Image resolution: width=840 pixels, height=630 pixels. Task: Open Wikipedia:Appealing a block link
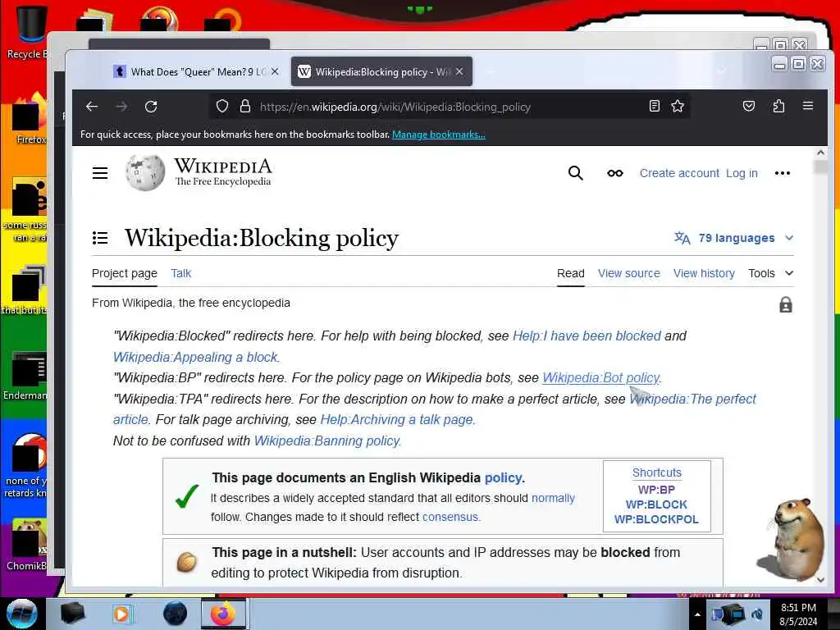coord(195,358)
